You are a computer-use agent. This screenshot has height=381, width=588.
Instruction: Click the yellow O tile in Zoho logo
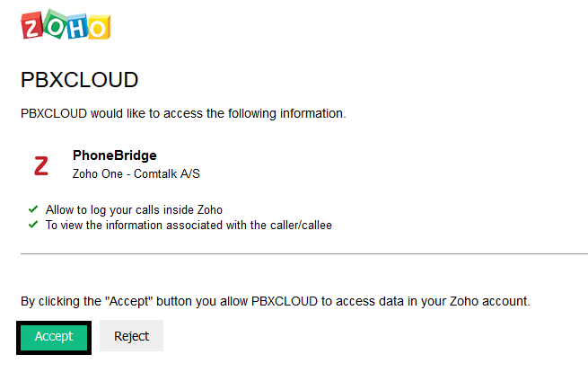point(97,27)
